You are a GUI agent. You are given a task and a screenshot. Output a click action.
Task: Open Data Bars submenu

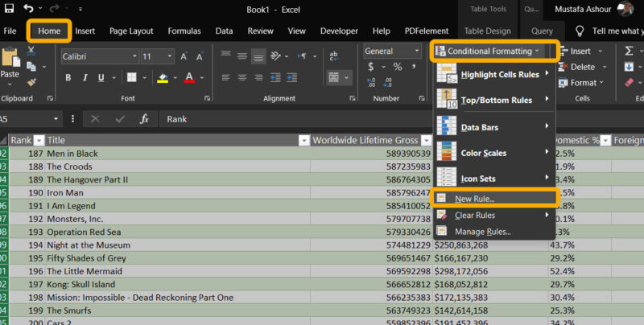click(x=494, y=127)
